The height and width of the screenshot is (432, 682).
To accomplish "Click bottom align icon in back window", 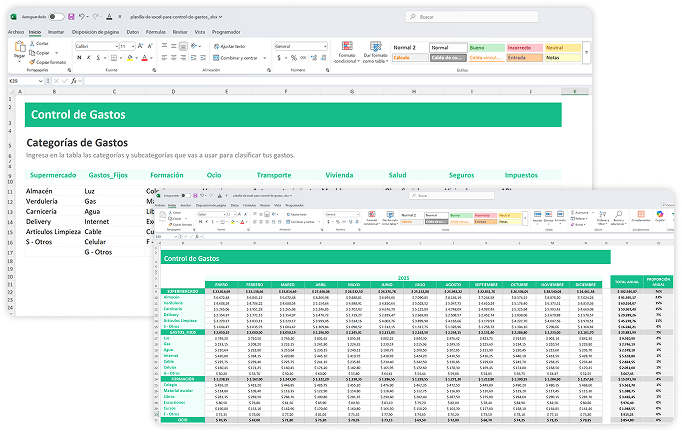I will (184, 46).
